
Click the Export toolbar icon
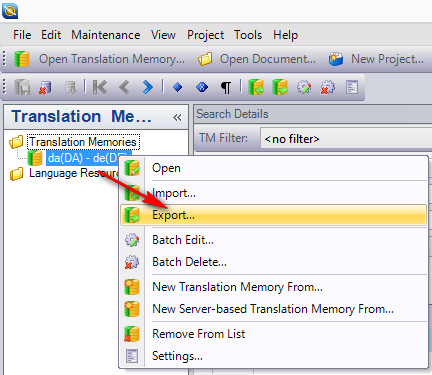[x=280, y=87]
